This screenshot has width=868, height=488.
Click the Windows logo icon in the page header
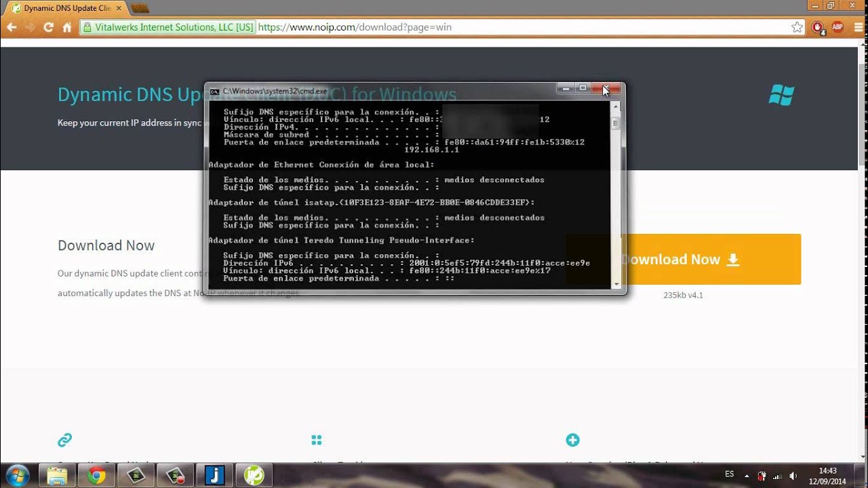(x=781, y=95)
